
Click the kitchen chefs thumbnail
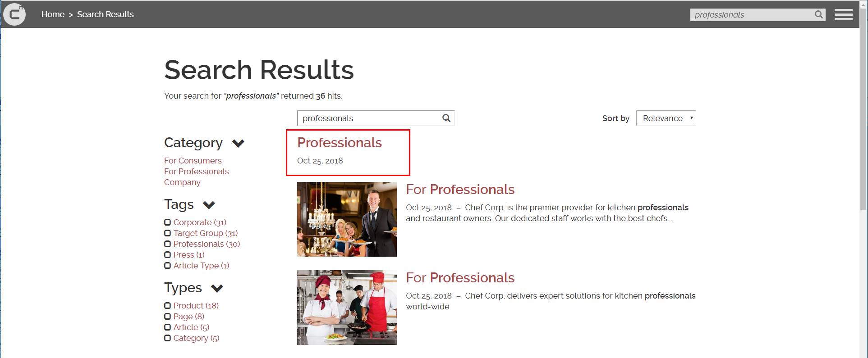[x=347, y=308]
